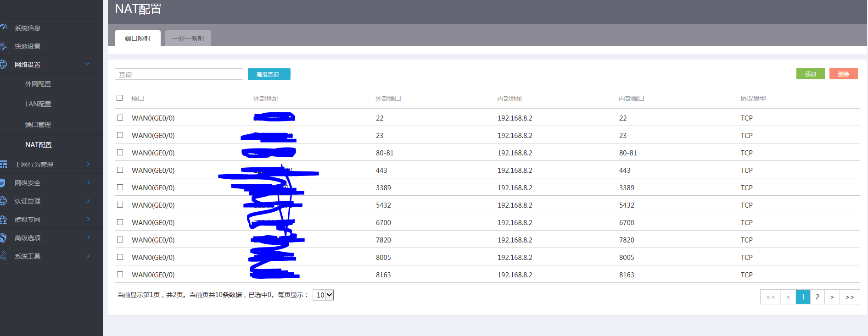868x336 pixels.
Task: Check the row with external port 23
Action: click(x=120, y=135)
